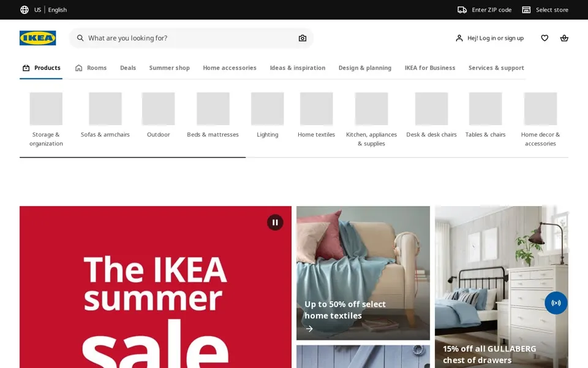
Task: Click Enter ZIP code
Action: [491, 10]
